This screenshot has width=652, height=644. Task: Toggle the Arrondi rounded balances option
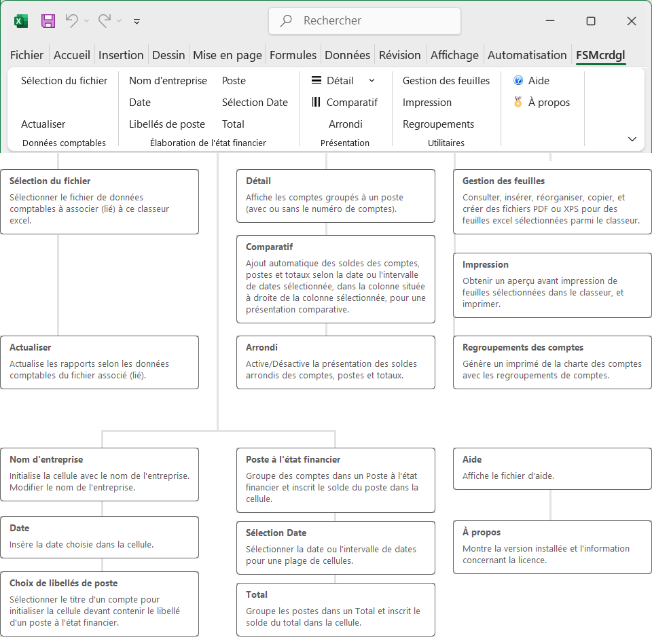[345, 124]
